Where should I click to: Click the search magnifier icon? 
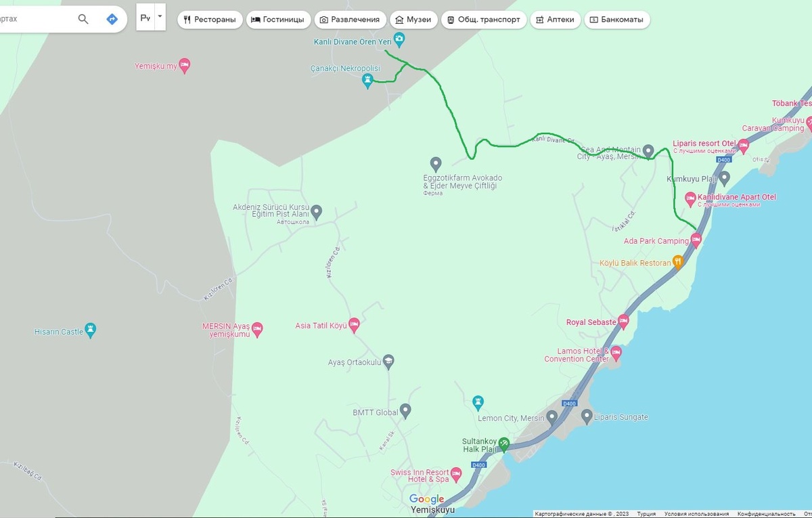pyautogui.click(x=83, y=19)
